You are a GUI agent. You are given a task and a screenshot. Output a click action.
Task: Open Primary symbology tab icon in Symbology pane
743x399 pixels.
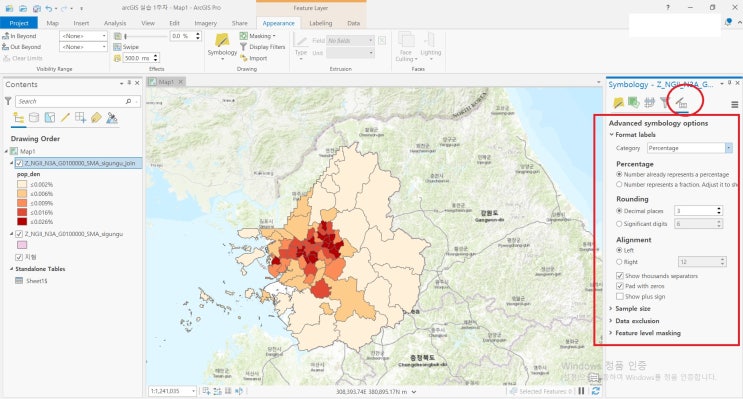(x=618, y=102)
